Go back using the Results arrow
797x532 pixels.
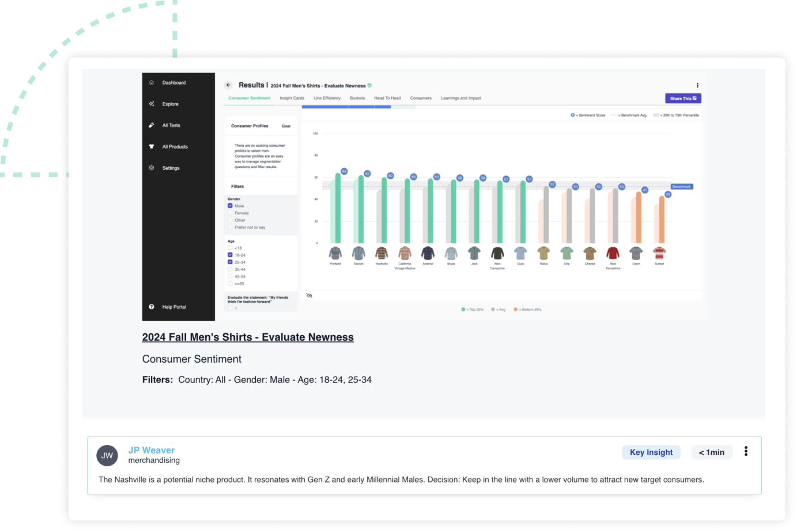click(228, 85)
